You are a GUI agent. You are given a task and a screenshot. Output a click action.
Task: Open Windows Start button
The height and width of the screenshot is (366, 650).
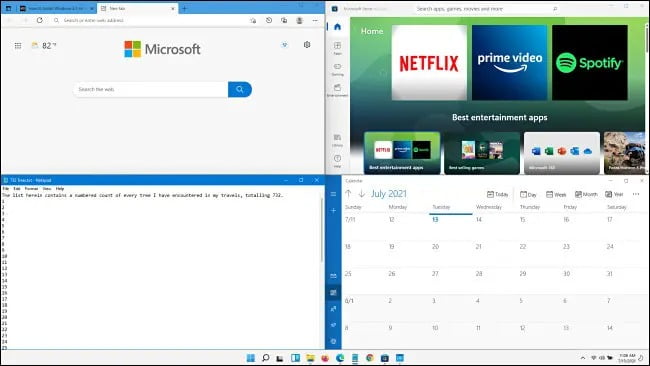pyautogui.click(x=251, y=358)
